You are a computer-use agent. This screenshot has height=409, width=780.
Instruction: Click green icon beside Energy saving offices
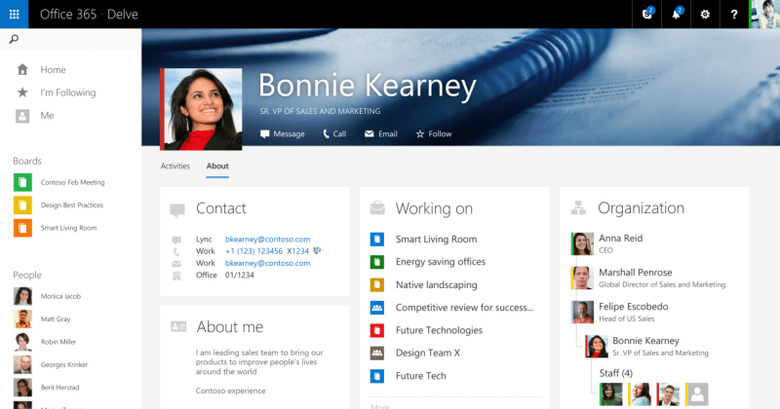coord(377,262)
